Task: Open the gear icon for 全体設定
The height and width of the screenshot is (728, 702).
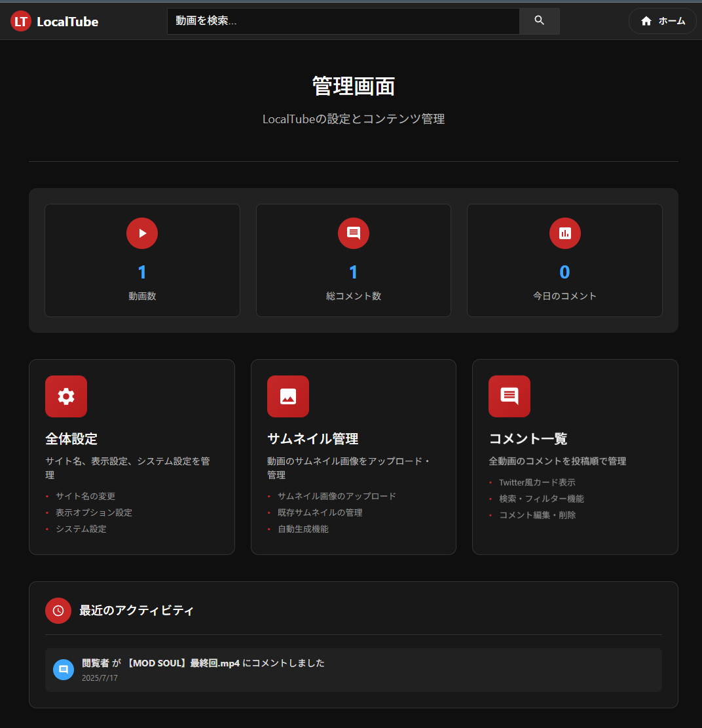Action: coord(66,396)
